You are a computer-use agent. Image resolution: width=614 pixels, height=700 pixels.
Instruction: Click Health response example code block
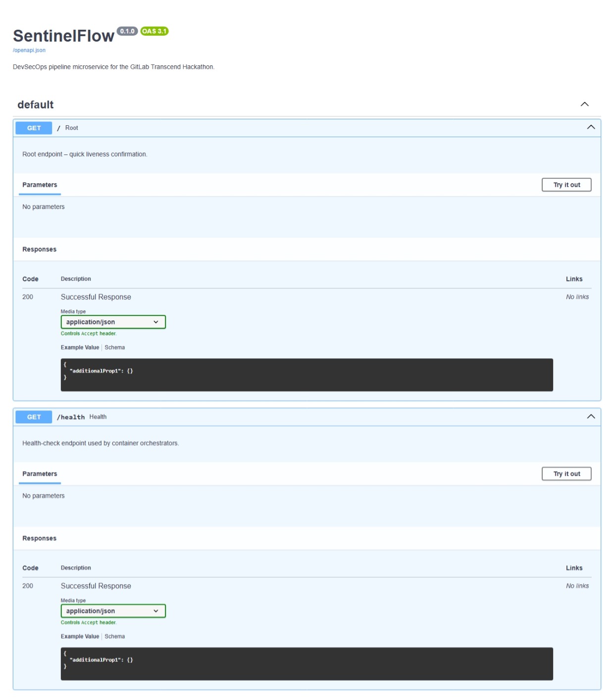[x=307, y=664]
